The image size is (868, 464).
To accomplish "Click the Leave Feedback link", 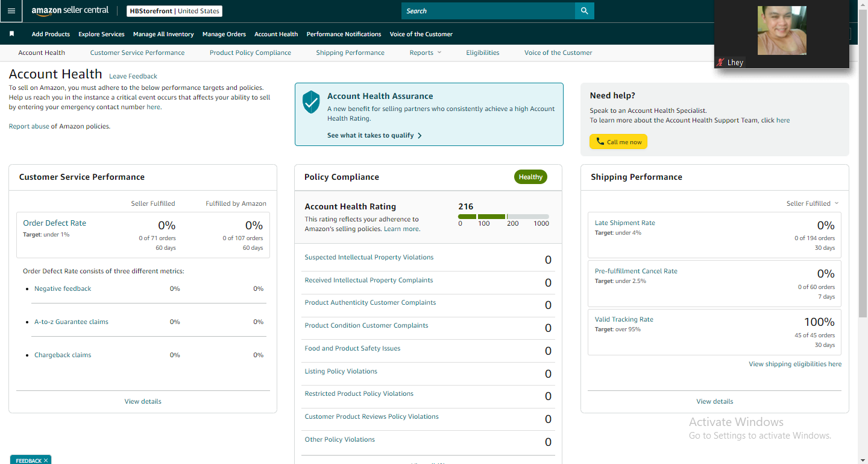I will (x=133, y=76).
